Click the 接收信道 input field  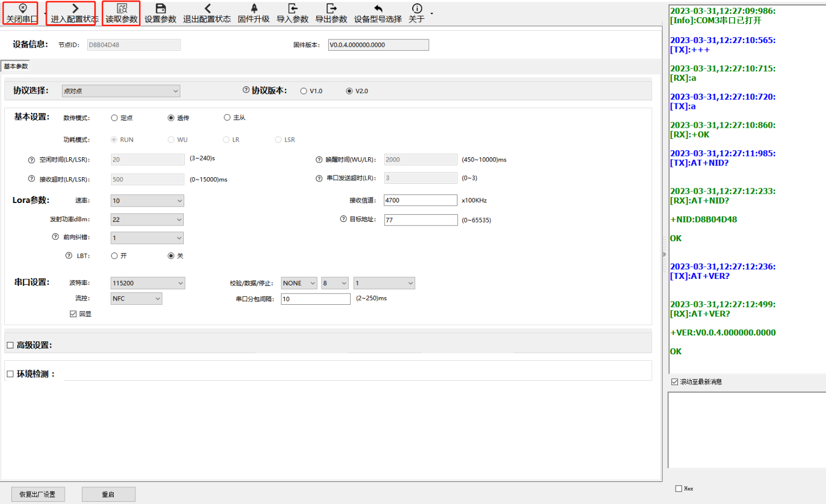[x=420, y=200]
